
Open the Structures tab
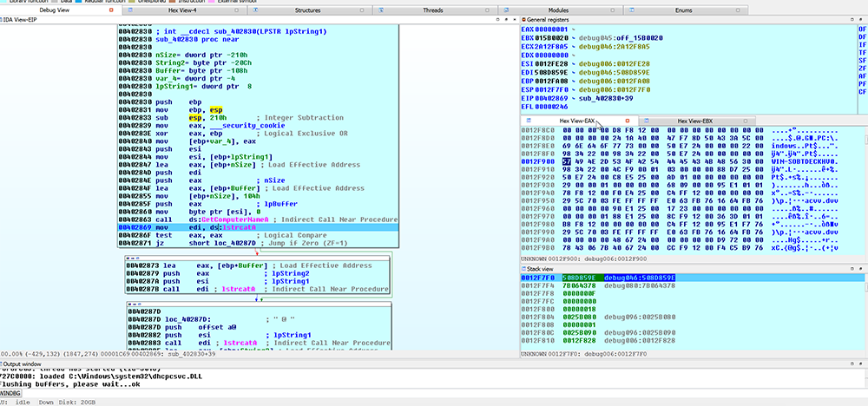[308, 10]
